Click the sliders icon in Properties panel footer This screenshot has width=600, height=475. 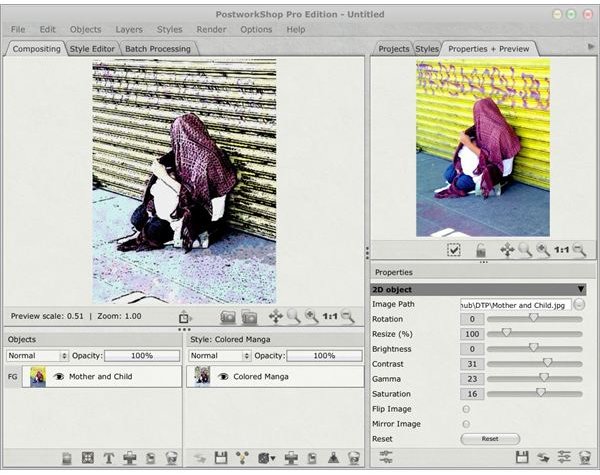564,457
